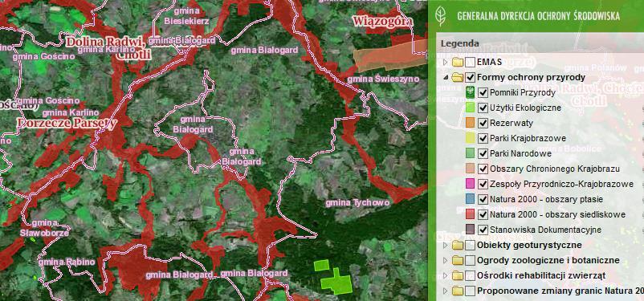Expand the EMAS tree group

446,62
